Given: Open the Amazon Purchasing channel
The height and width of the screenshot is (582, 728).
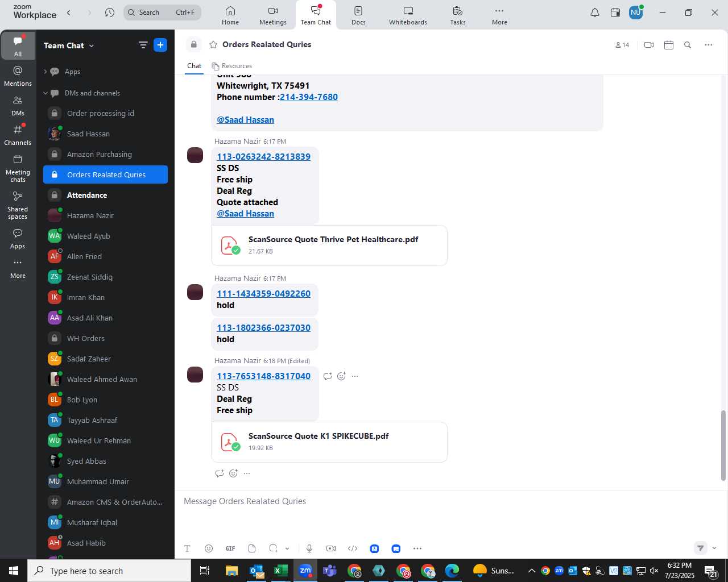Looking at the screenshot, I should tap(105, 154).
